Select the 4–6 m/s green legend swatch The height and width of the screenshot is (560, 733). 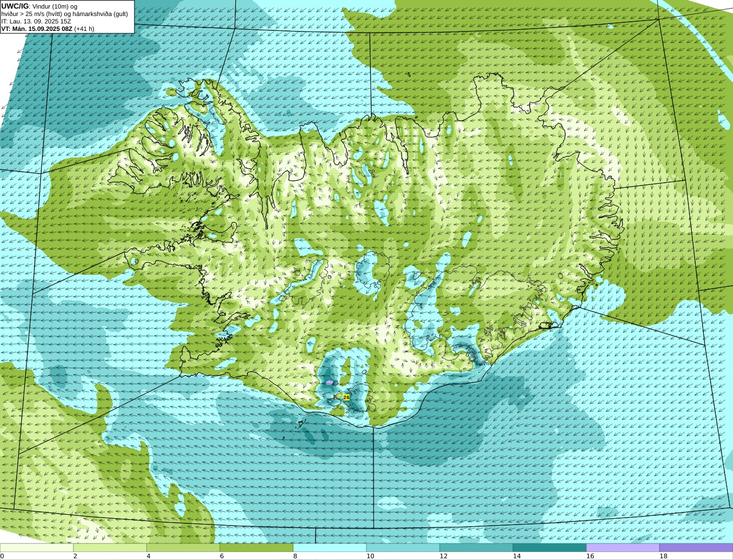183,547
